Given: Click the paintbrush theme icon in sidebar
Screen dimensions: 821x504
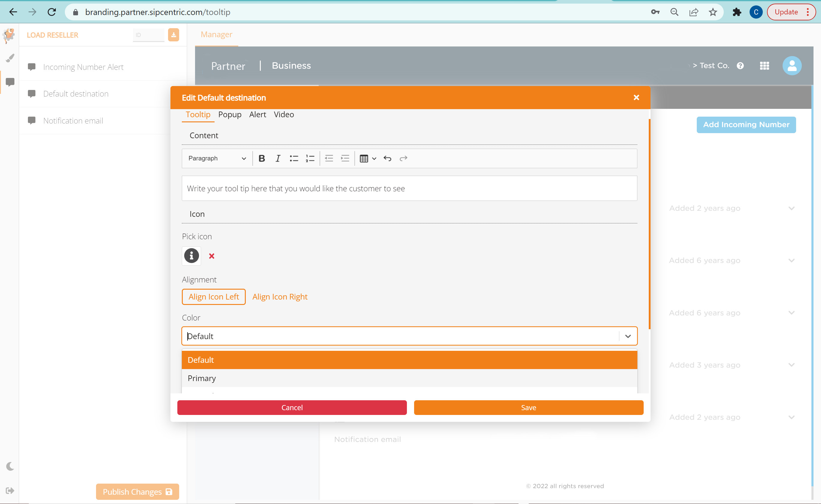Looking at the screenshot, I should [x=10, y=58].
